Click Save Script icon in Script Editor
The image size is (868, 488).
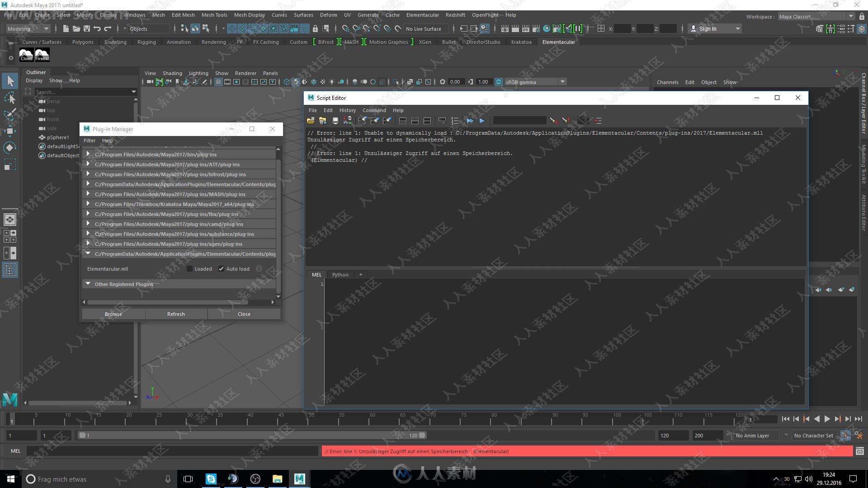335,121
